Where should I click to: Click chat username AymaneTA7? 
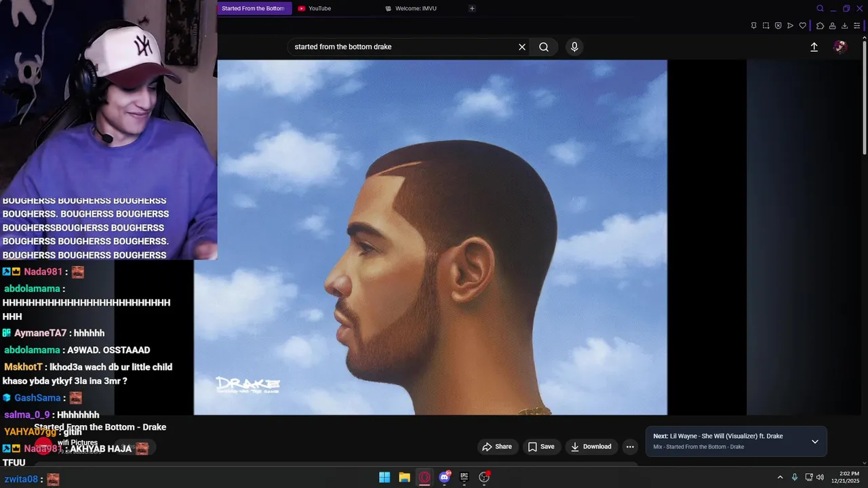(x=41, y=333)
